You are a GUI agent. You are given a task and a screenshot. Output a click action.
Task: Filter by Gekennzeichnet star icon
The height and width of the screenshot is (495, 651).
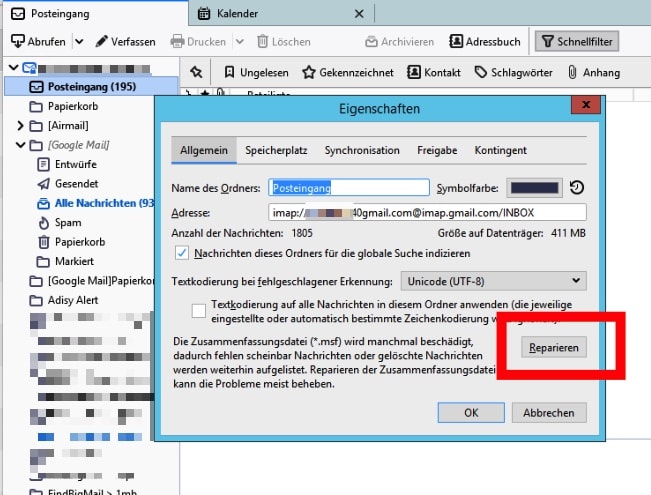coord(309,72)
